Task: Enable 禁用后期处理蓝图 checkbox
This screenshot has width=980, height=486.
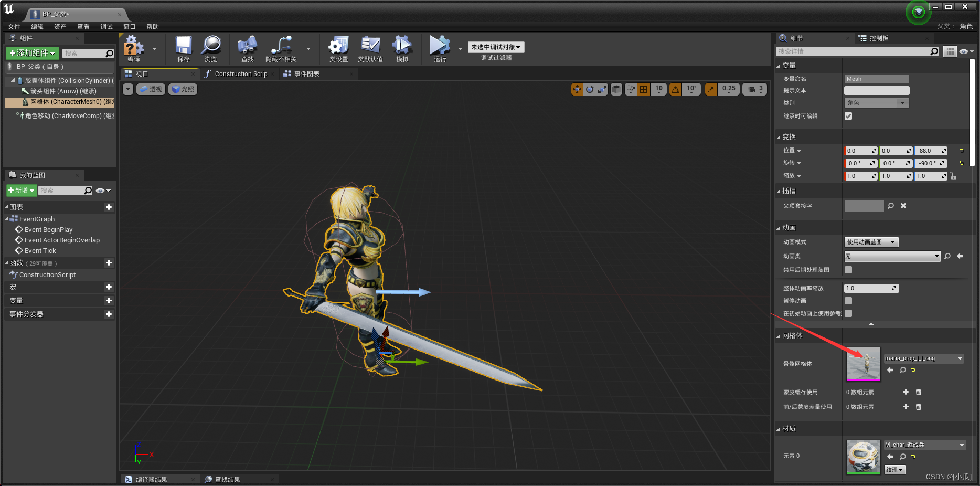Action: click(848, 270)
